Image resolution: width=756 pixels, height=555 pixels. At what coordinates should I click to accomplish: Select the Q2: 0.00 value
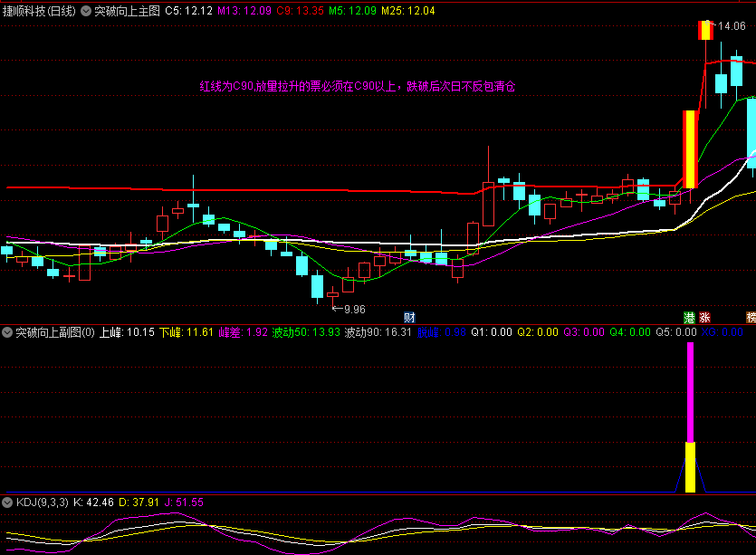tap(538, 332)
